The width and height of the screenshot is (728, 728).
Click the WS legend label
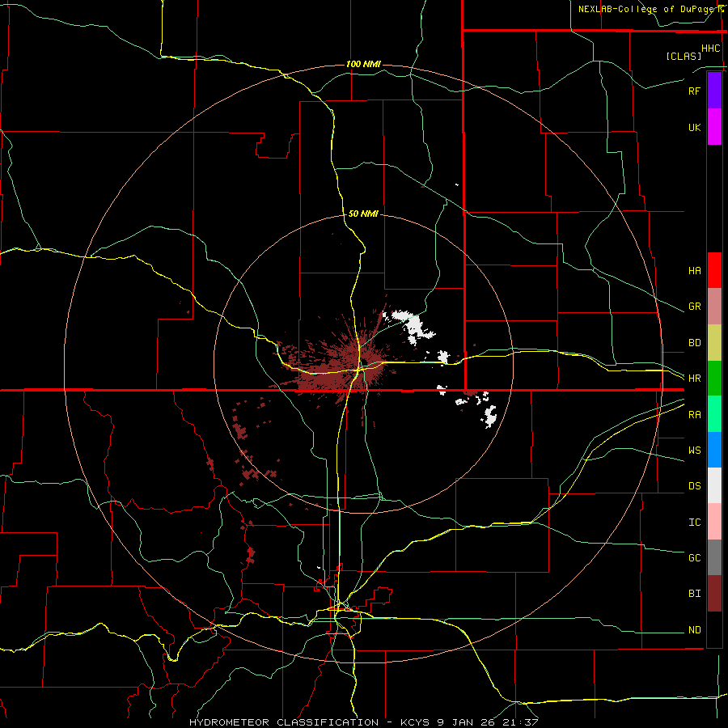point(694,450)
